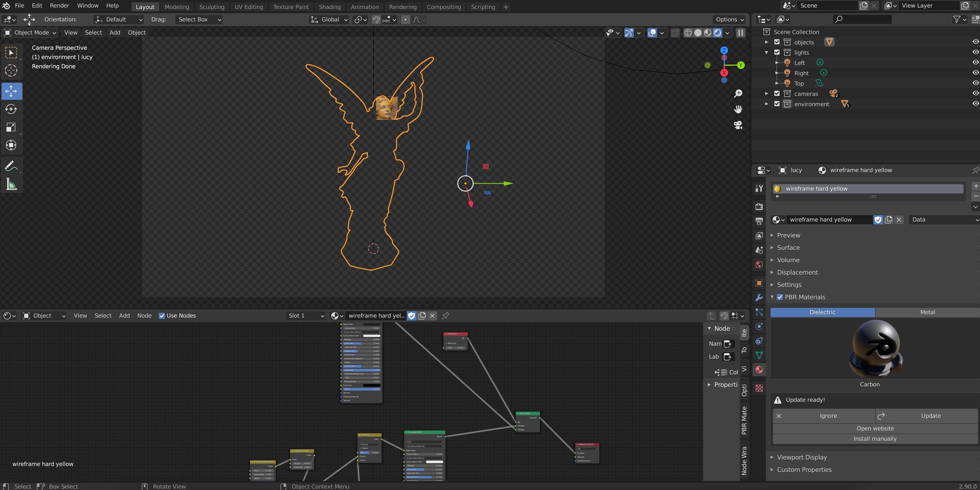Open the Object properties tab
The width and height of the screenshot is (980, 490).
tap(759, 283)
